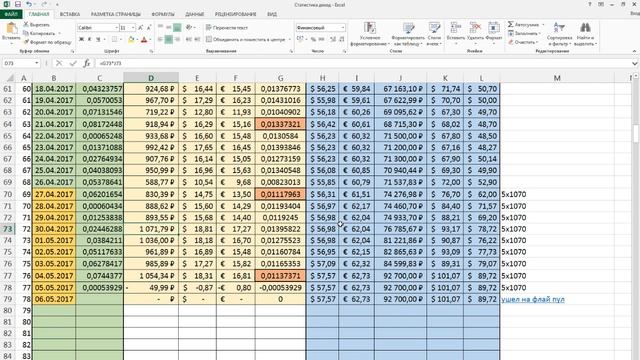Click Sort & Filter (Сортировка и фильтр) icon
The height and width of the screenshot is (360, 640).
tap(559, 28)
